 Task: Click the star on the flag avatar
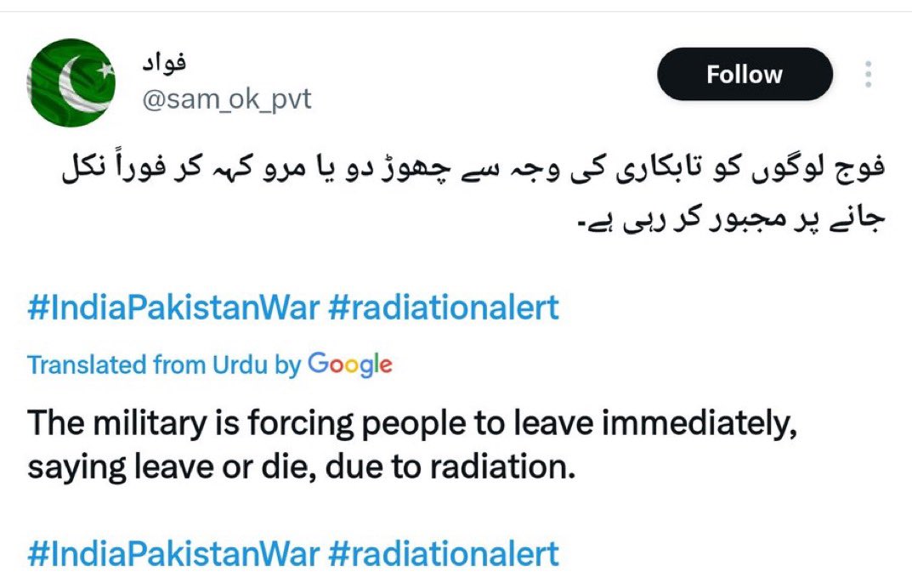click(x=105, y=71)
